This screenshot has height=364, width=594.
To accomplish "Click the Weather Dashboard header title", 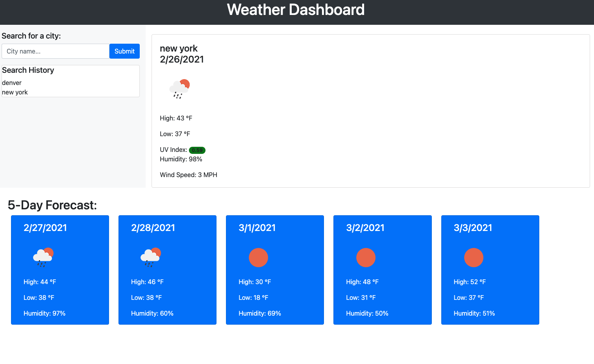I will click(x=296, y=10).
